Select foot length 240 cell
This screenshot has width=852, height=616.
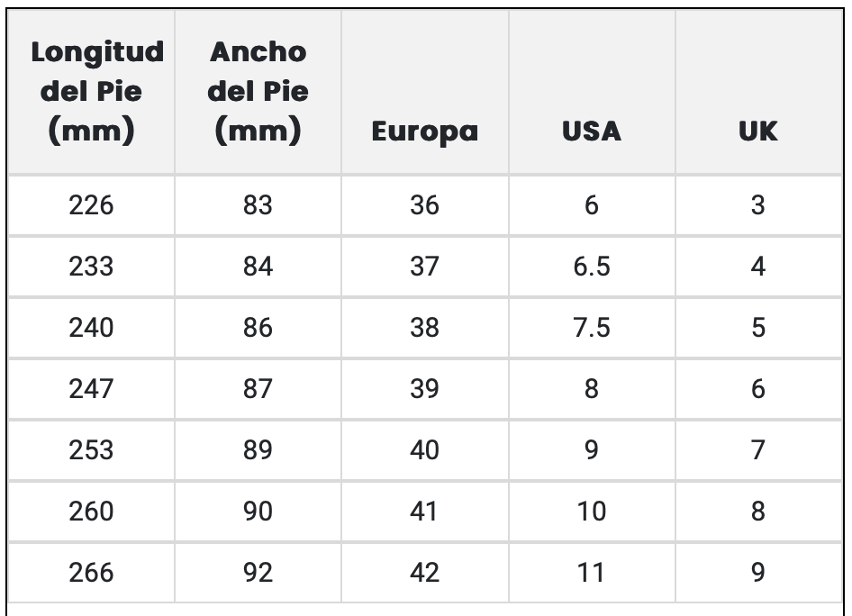pos(91,328)
